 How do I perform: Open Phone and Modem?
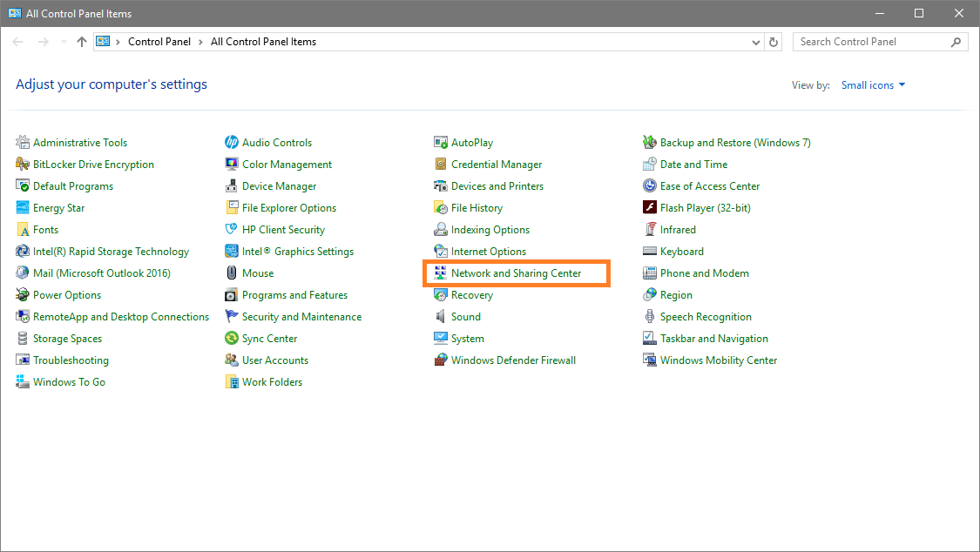point(705,273)
